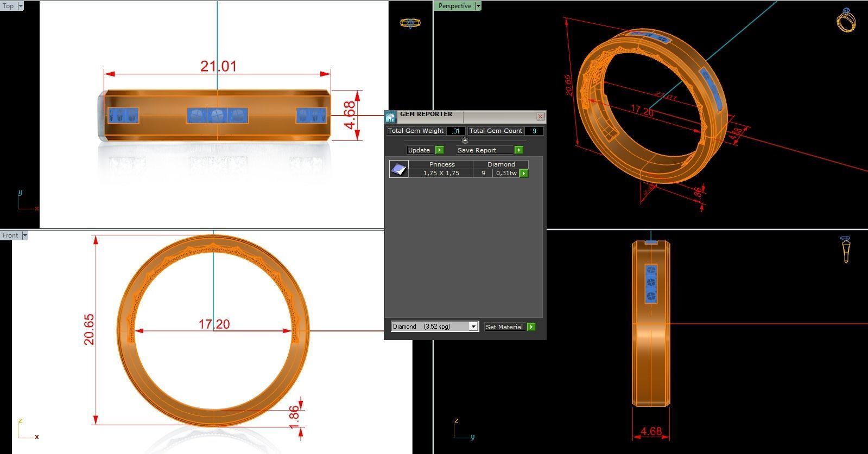Click ring icon in Perspective viewport corner
The height and width of the screenshot is (454, 868).
pyautogui.click(x=846, y=20)
